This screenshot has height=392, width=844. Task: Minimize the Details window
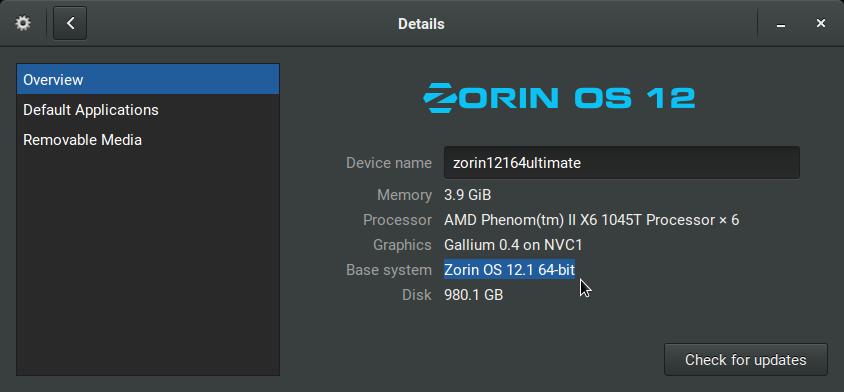780,24
